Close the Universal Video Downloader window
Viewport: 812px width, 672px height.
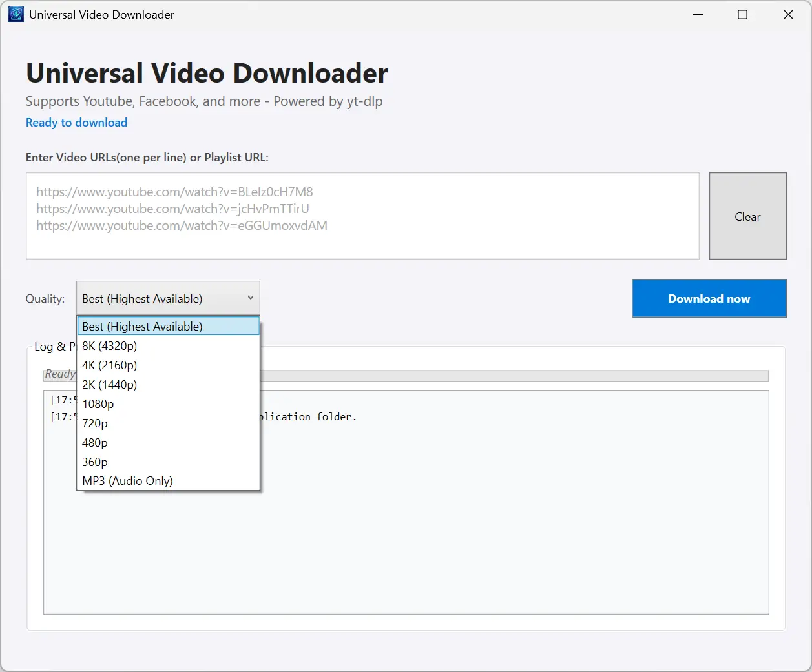[x=788, y=14]
